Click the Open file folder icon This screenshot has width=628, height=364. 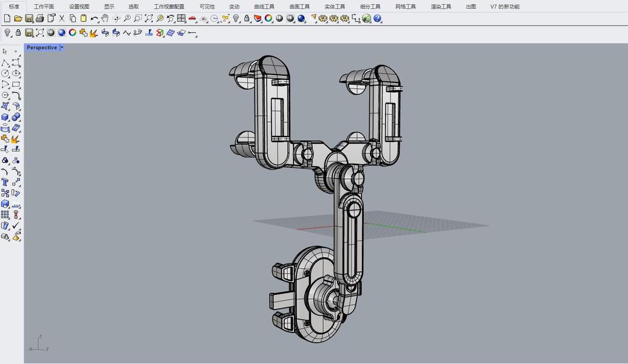(x=18, y=18)
